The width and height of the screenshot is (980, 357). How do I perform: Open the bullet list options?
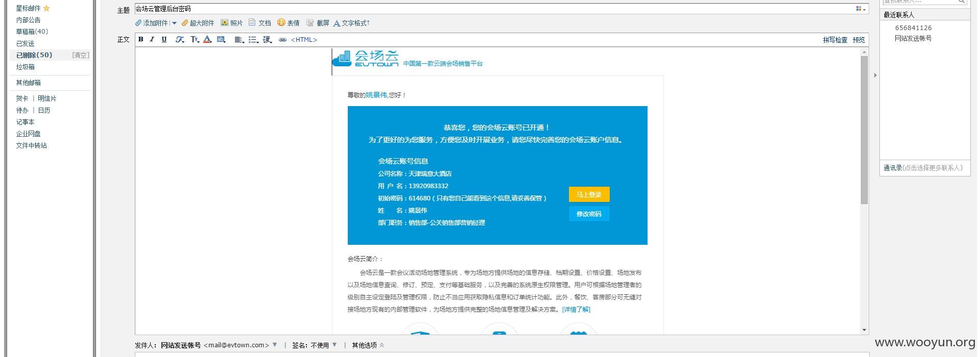253,39
